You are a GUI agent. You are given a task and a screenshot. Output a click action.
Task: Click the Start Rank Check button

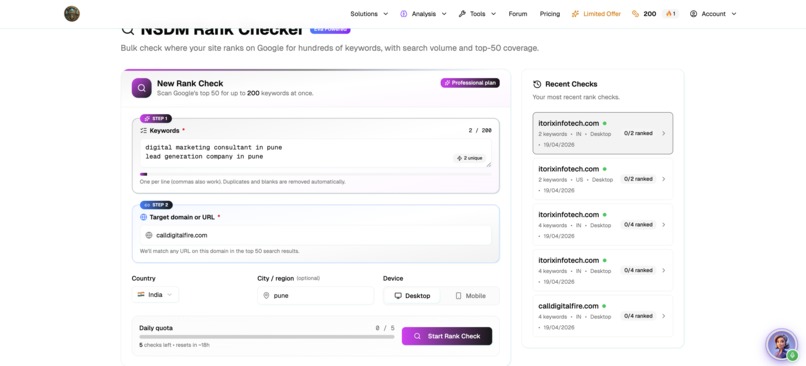[x=447, y=336]
